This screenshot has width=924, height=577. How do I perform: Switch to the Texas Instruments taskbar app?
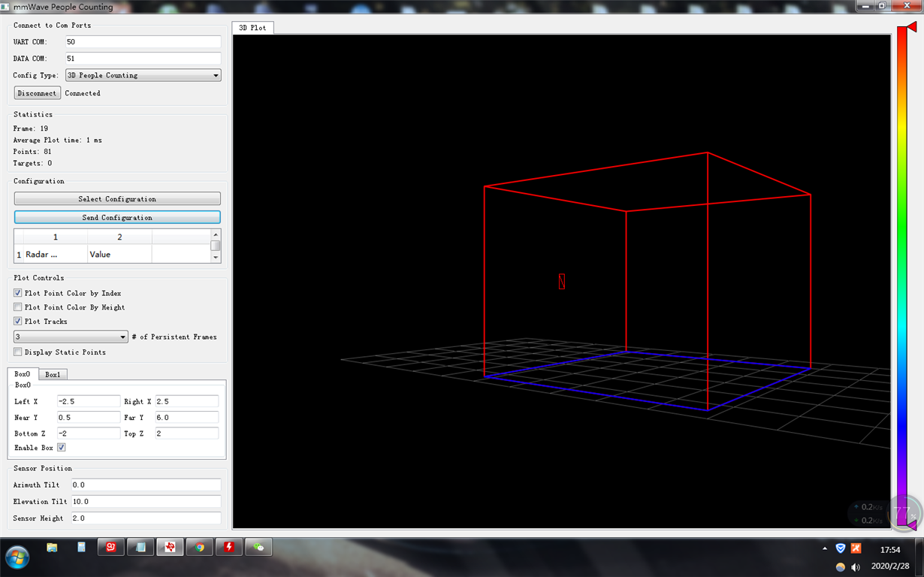coord(170,548)
